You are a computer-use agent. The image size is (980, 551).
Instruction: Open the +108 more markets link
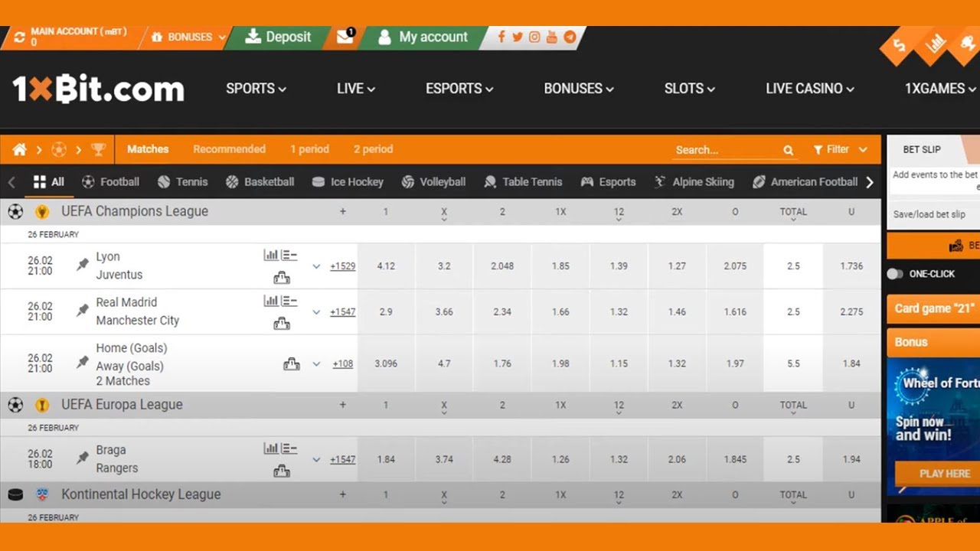pos(342,364)
